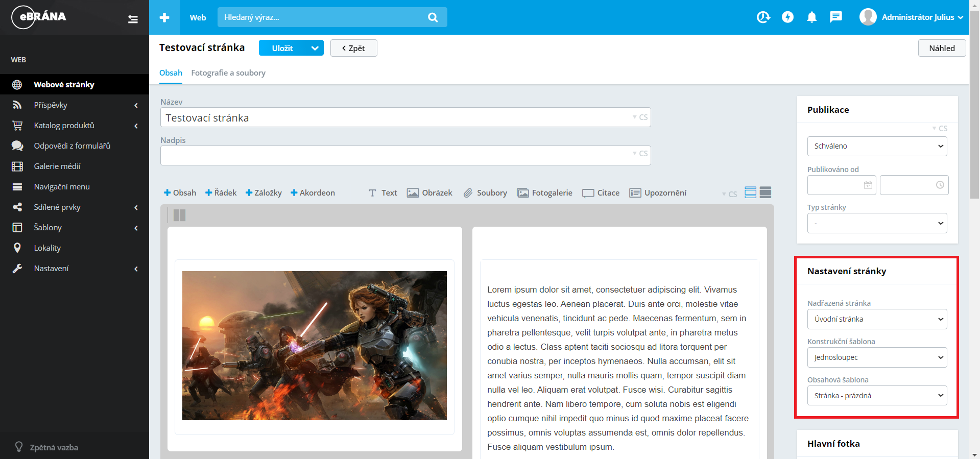Add a new Obsah section
Screen dimensions: 980x459
[x=180, y=193]
